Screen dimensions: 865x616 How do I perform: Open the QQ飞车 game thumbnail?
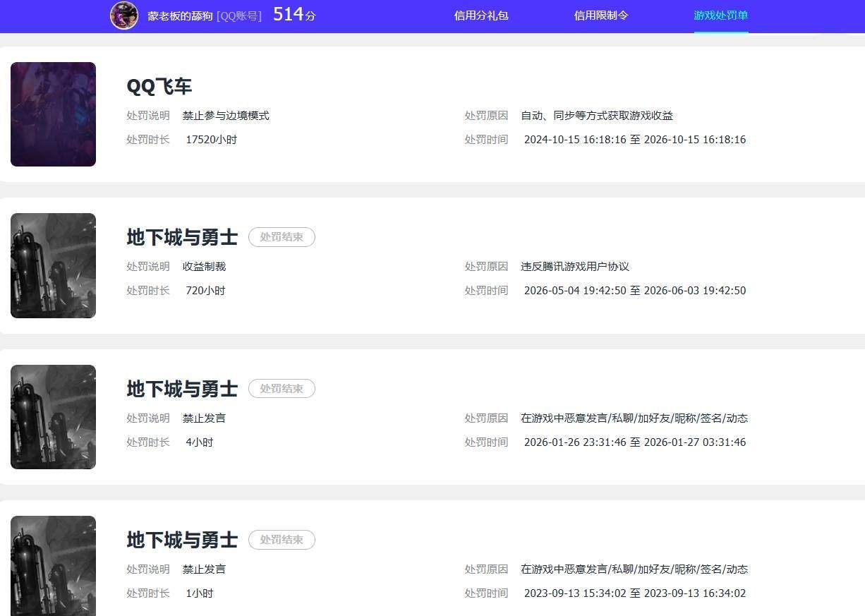tap(53, 114)
